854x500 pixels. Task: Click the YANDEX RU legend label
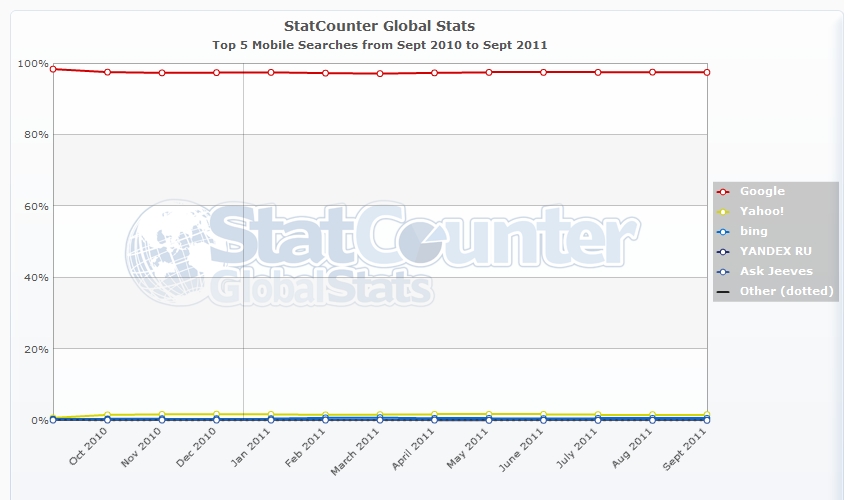774,251
